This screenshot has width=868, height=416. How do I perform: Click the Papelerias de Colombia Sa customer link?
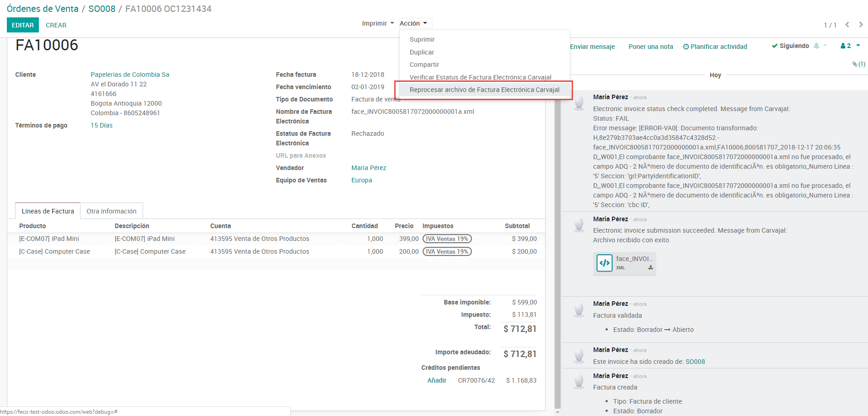click(130, 75)
